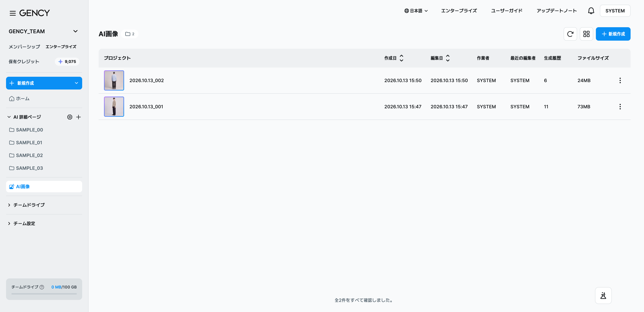Open more options for 2026.10.13_001
644x312 pixels.
[x=620, y=107]
